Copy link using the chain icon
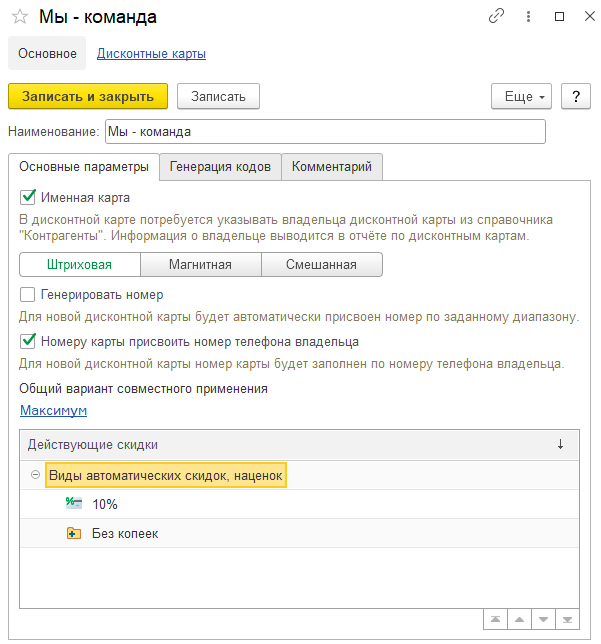This screenshot has height=644, width=601. click(x=496, y=17)
